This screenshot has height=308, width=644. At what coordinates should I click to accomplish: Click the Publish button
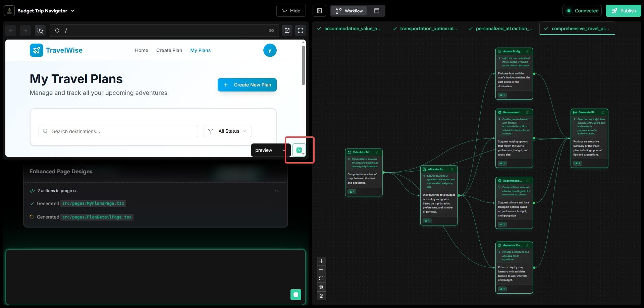(623, 11)
